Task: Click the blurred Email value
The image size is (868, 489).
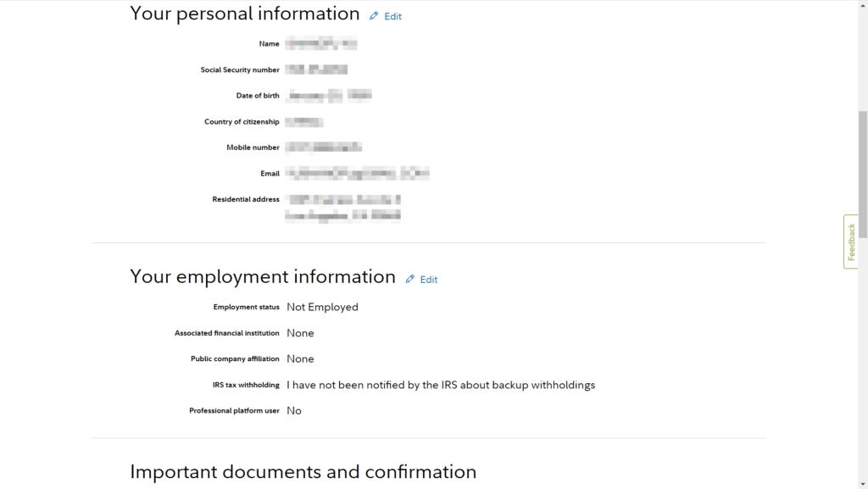Action: click(x=357, y=173)
